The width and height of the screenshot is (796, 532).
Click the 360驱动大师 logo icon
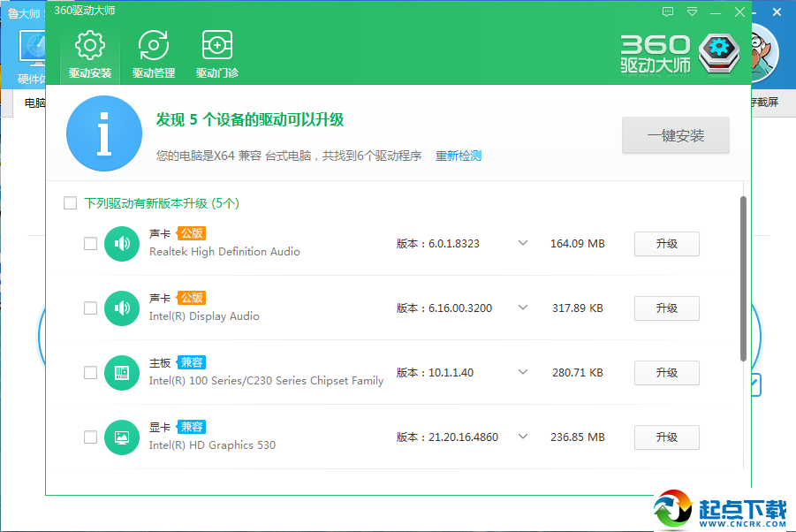[718, 53]
